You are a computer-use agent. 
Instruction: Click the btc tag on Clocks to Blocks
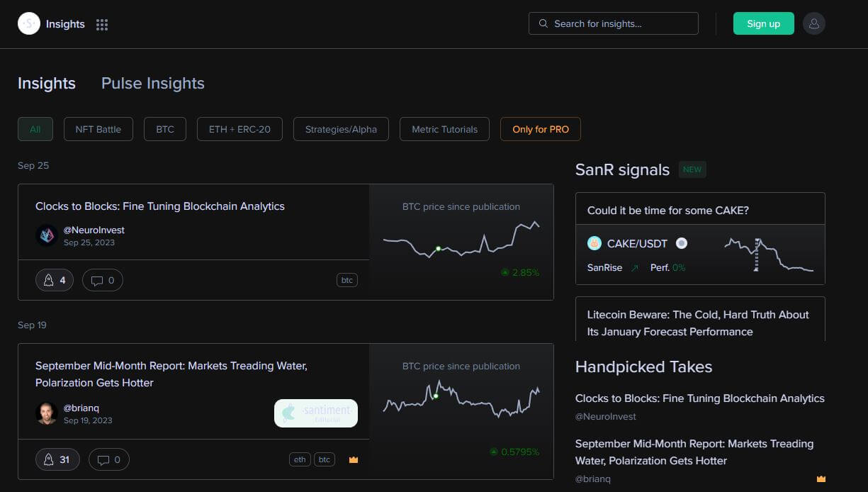pos(347,280)
